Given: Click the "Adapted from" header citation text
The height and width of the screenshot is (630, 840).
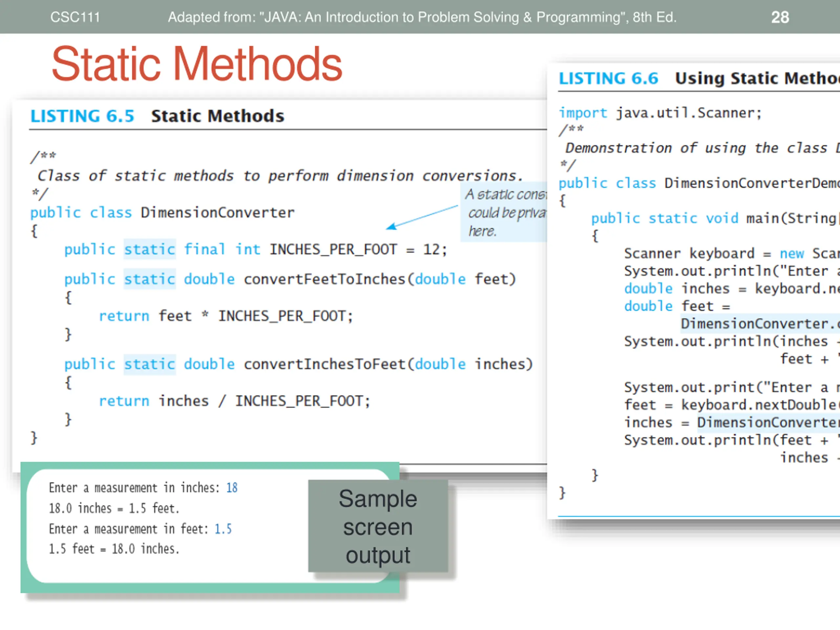Looking at the screenshot, I should (x=422, y=17).
